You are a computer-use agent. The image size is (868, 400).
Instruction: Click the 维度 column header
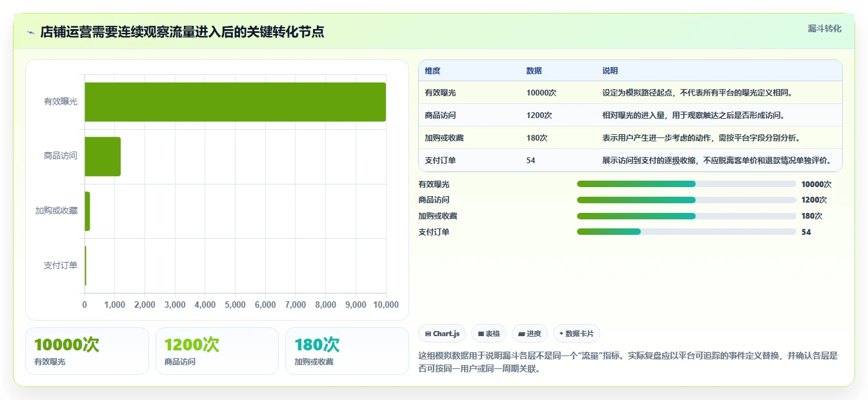432,71
